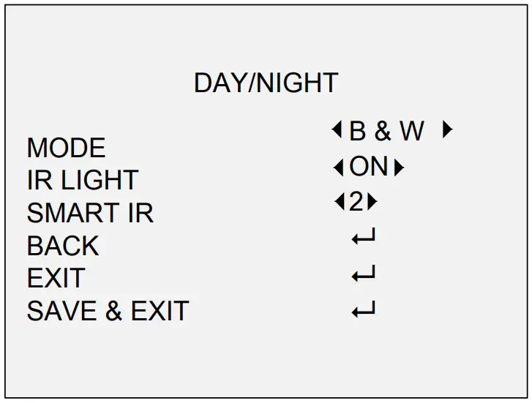Select the MODE menu item
Image resolution: width=532 pixels, height=403 pixels.
point(66,148)
